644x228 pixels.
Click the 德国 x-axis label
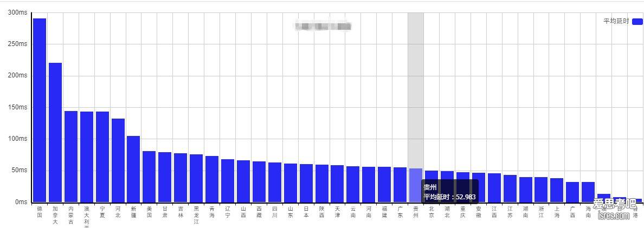(x=40, y=212)
